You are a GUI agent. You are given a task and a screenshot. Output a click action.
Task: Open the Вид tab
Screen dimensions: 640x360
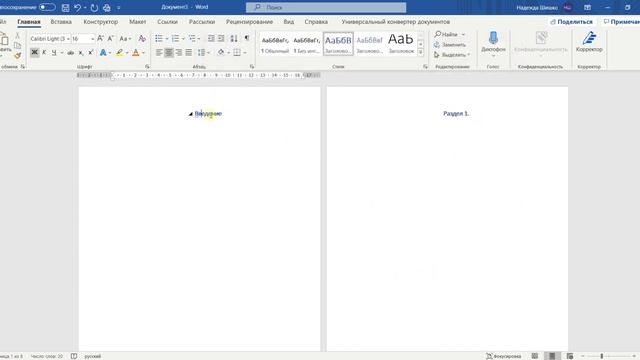click(x=289, y=22)
